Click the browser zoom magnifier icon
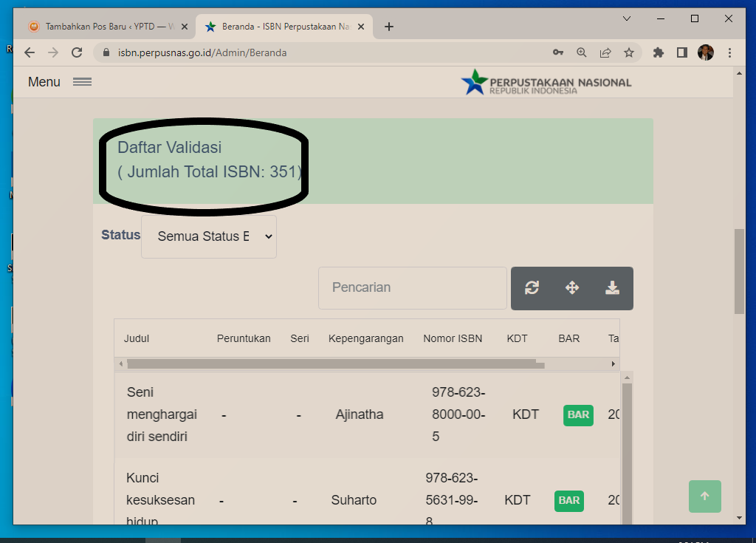Screen dimensions: 756x543 pos(582,52)
